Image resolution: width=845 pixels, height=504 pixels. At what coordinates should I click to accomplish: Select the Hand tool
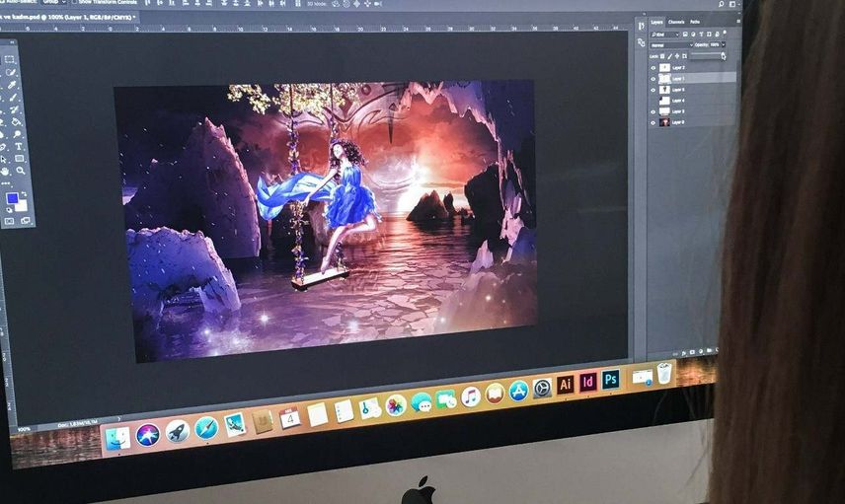point(5,171)
